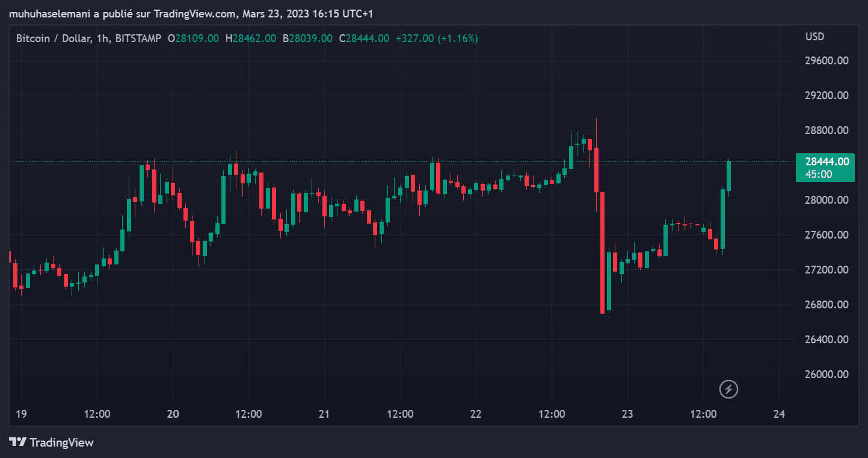Click the USD currency label
Screen dimensions: 868x458
tap(814, 37)
